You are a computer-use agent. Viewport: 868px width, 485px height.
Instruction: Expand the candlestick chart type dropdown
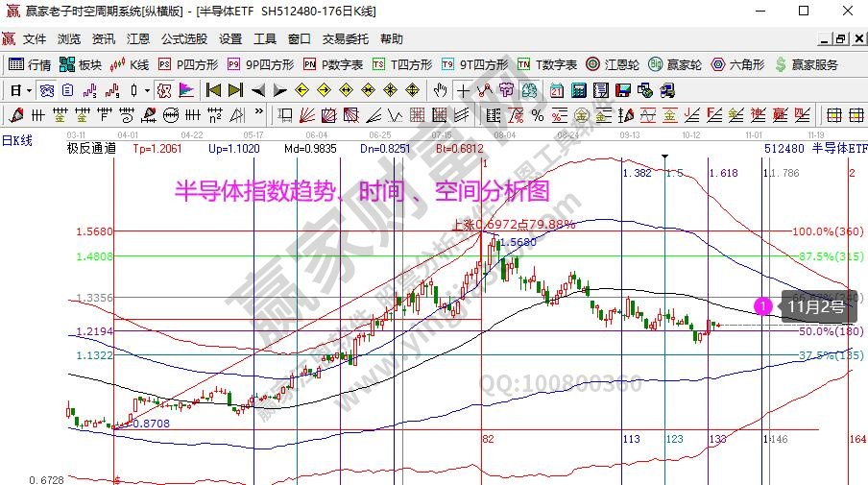pos(146,90)
